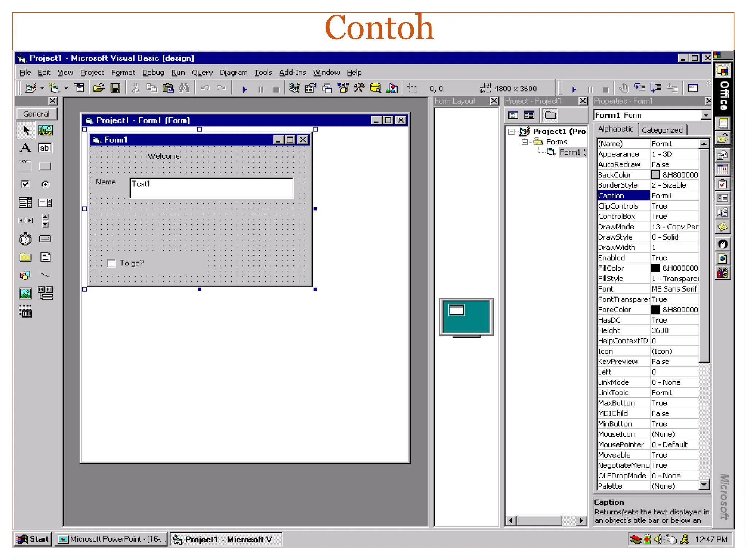The width and height of the screenshot is (747, 560).
Task: Select the TextBox tool in toolbox
Action: pyautogui.click(x=45, y=148)
